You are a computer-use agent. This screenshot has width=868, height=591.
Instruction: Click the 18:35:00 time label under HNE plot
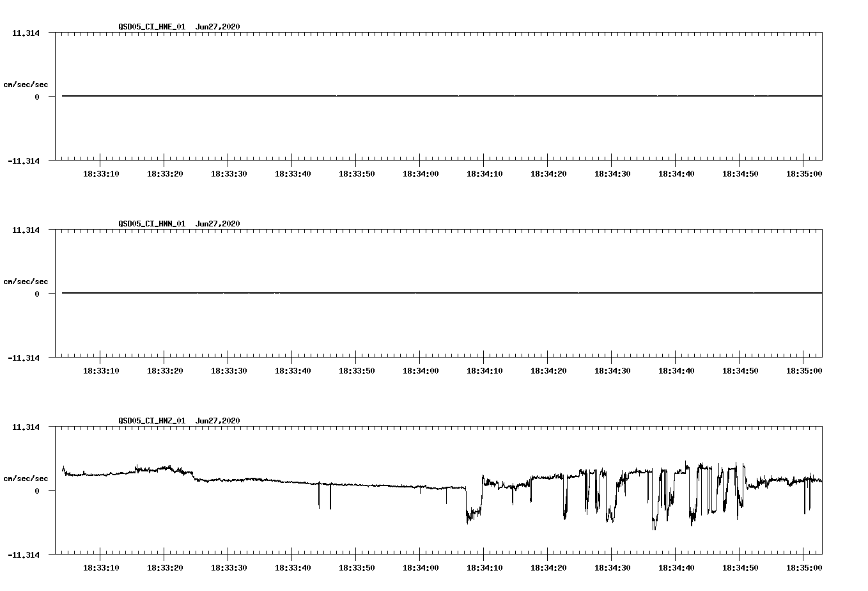[x=804, y=174]
